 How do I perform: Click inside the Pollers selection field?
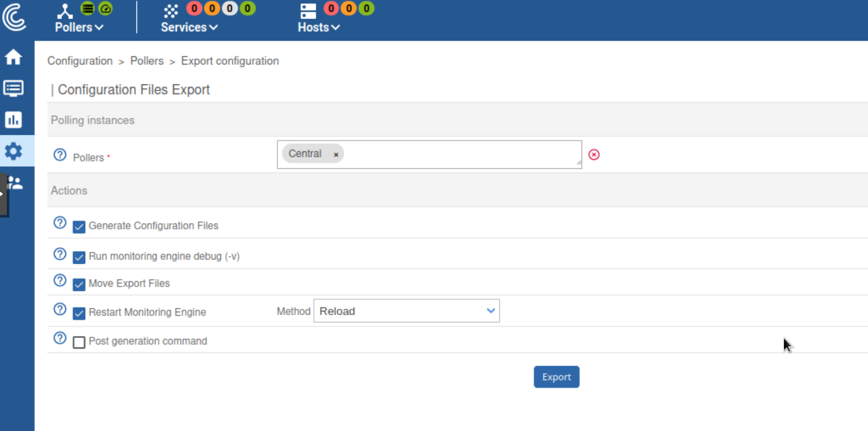[461, 155]
